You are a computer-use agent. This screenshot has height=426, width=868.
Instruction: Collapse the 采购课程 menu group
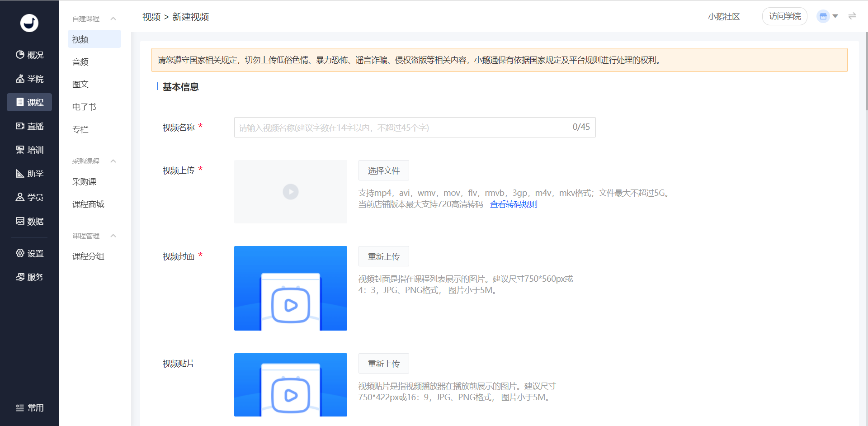click(x=113, y=161)
